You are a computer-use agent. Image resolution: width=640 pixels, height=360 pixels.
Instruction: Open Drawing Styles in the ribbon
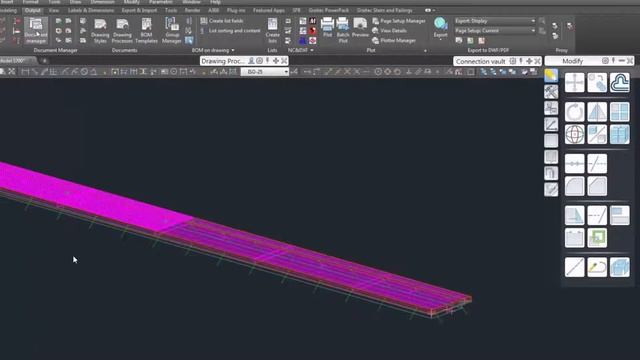pyautogui.click(x=100, y=31)
